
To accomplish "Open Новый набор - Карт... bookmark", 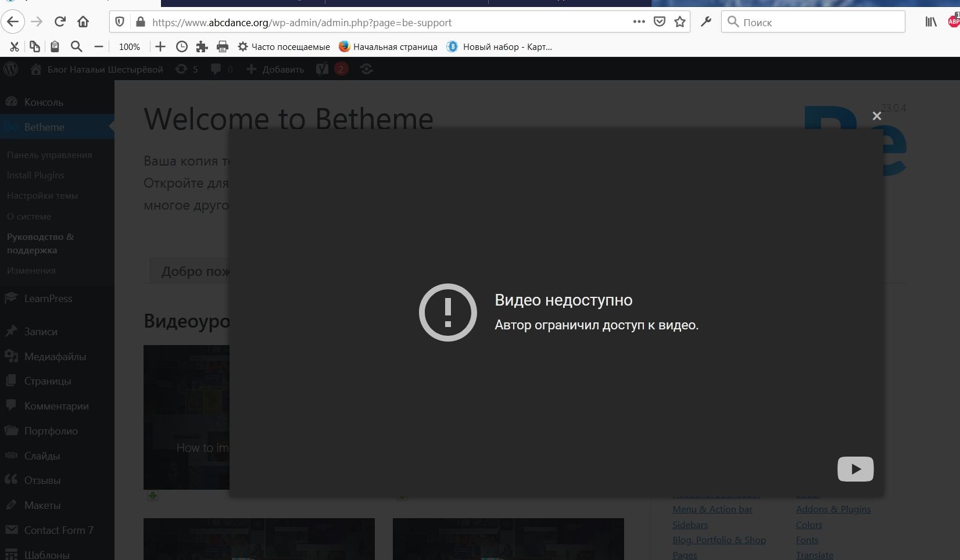I will pos(499,46).
